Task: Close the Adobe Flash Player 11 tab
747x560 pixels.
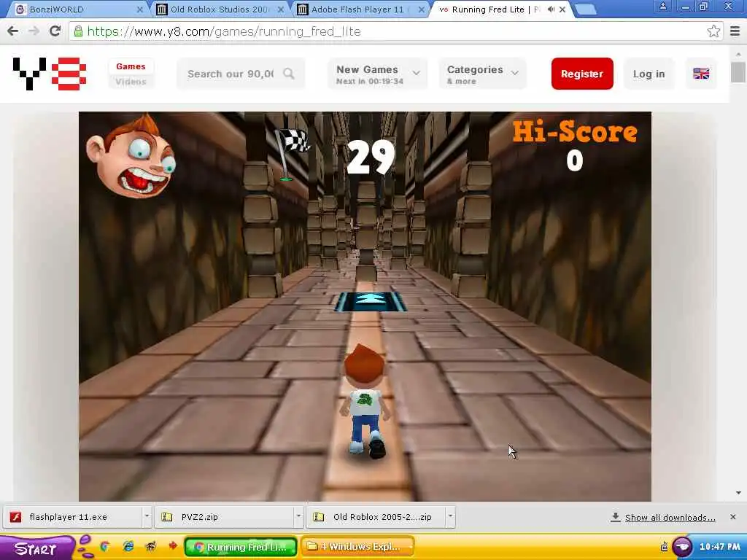Action: pos(421,9)
